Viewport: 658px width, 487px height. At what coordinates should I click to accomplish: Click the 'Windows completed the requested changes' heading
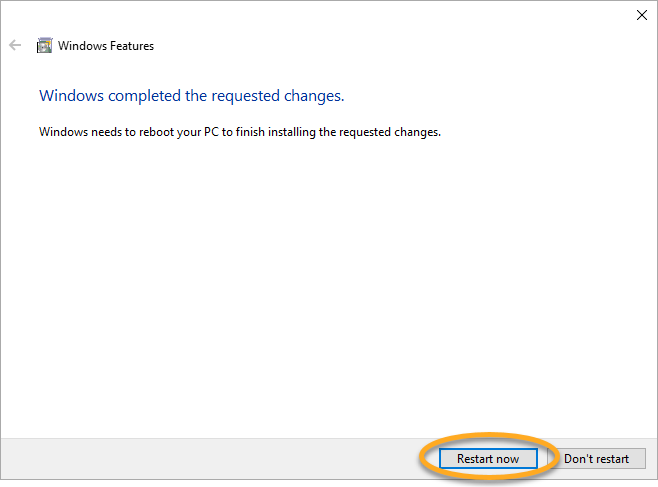click(x=191, y=96)
